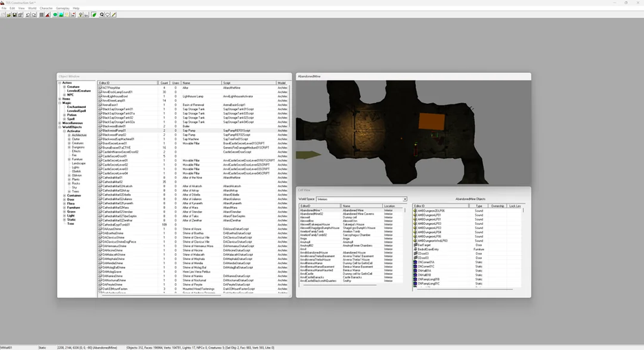Toggle the grid snap toolbar icon
This screenshot has height=350, width=644.
tap(41, 15)
